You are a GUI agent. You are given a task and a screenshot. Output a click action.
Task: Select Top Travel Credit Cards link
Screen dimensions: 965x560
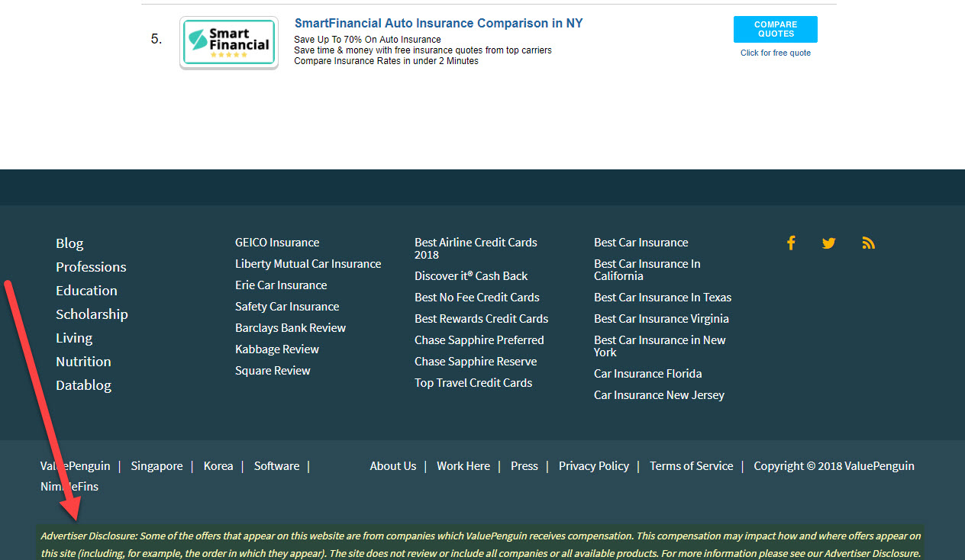pos(473,383)
